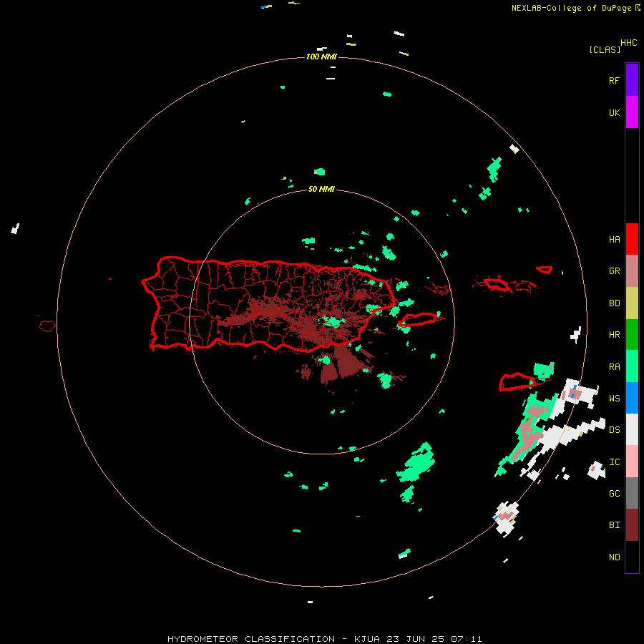Click the [CLAS] legend header

(605, 49)
